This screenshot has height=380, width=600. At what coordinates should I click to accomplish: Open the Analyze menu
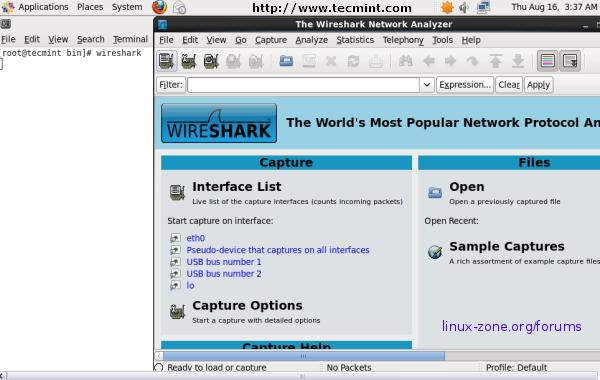(x=311, y=40)
